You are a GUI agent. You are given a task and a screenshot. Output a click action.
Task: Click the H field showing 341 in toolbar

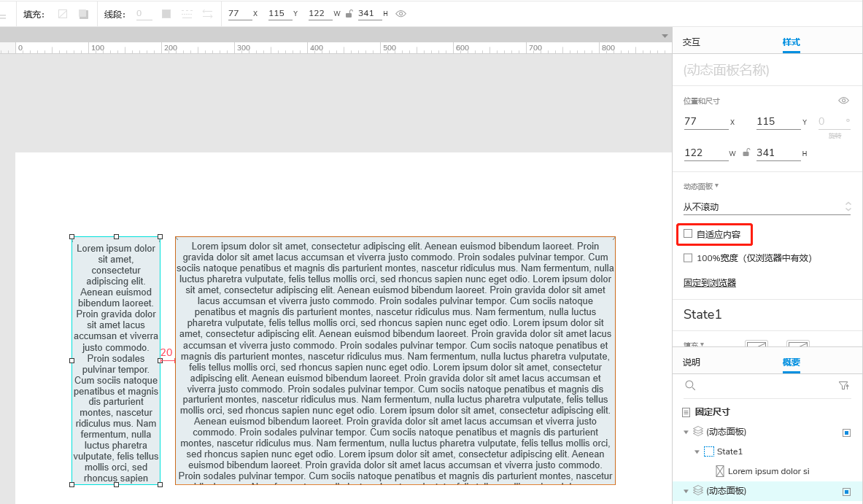coord(369,14)
